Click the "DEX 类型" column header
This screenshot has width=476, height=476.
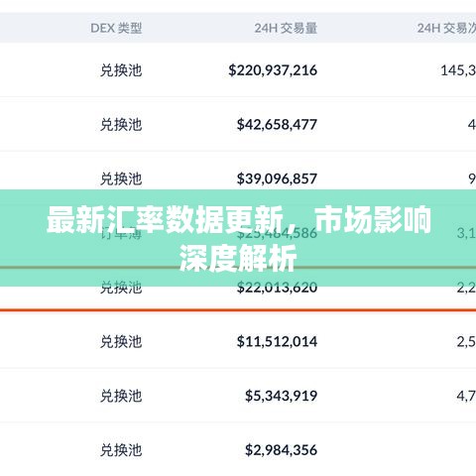pyautogui.click(x=116, y=28)
